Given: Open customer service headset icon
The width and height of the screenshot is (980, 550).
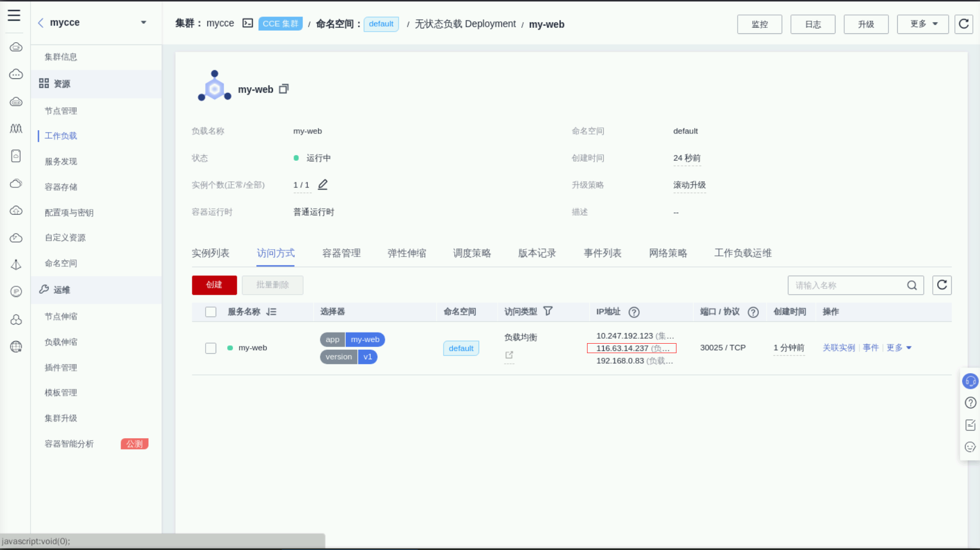Looking at the screenshot, I should tap(971, 381).
